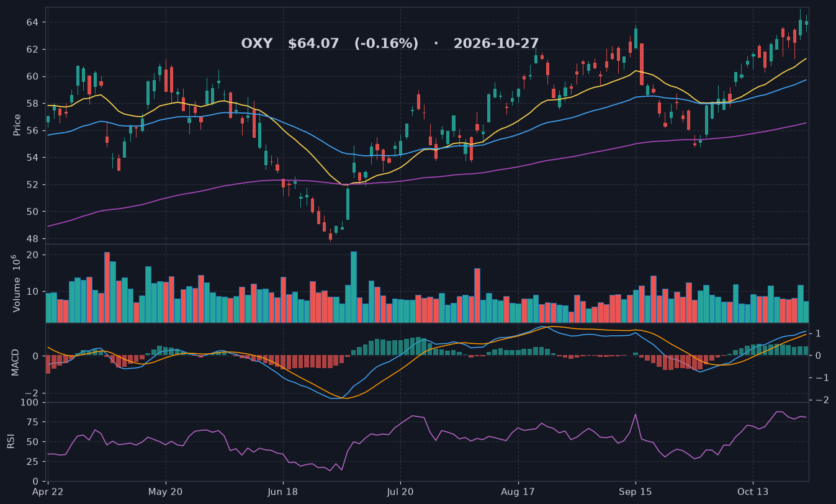Click the Sep 15 date label
The height and width of the screenshot is (504, 836).
[635, 492]
